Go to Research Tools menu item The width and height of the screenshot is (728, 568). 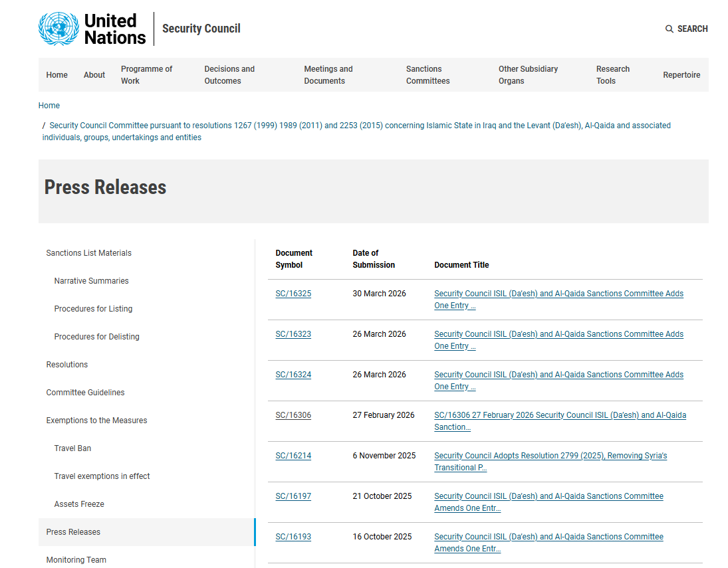(x=612, y=75)
